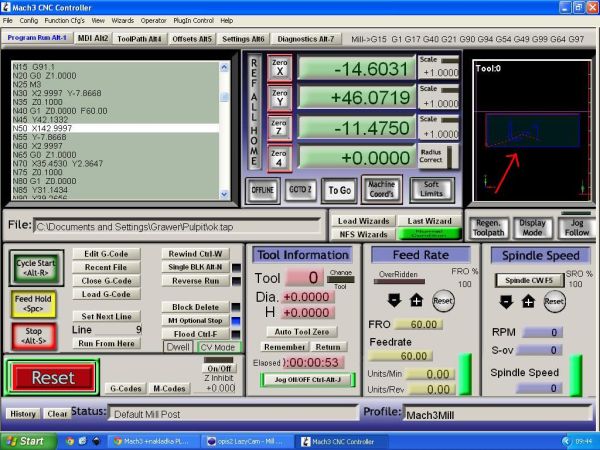600x450 pixels.
Task: Toggle Spindle CW F5
Action: pos(529,280)
